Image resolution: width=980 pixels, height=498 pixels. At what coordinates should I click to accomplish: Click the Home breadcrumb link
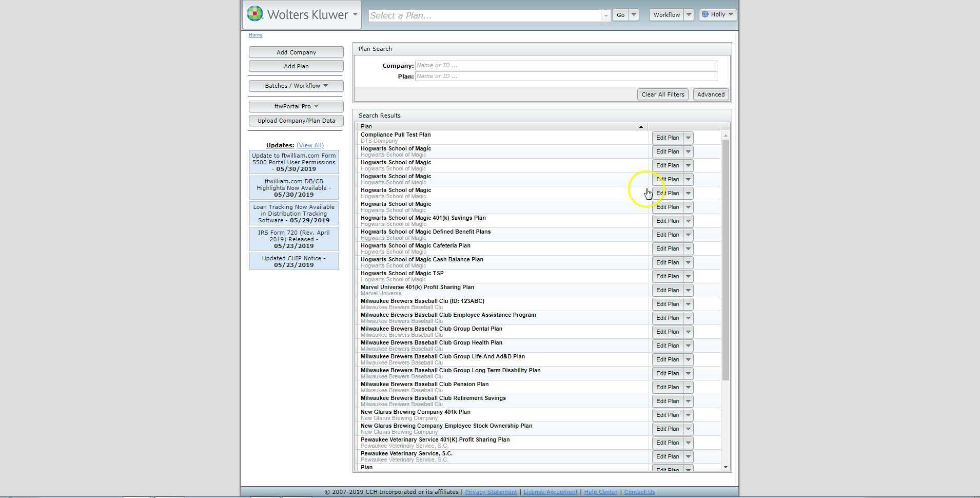point(256,34)
